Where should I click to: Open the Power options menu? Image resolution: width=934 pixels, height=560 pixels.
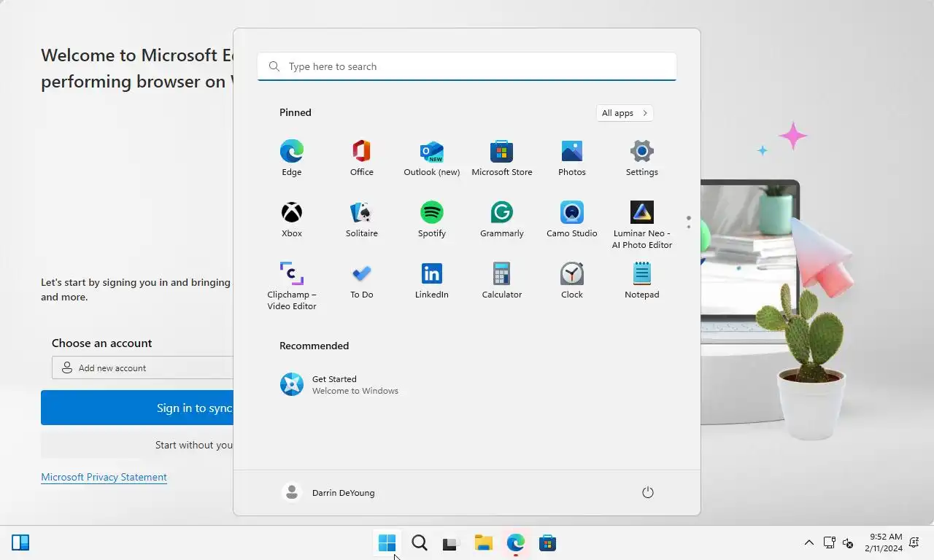pos(647,493)
